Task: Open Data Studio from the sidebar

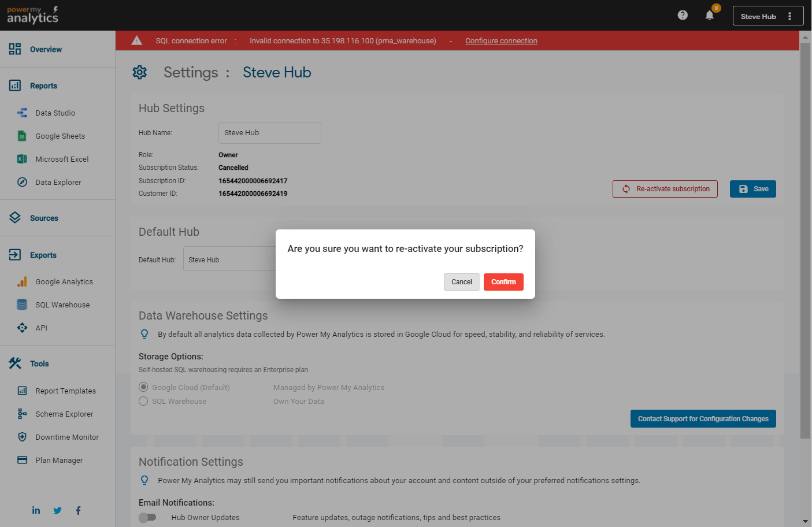Action: (x=55, y=113)
